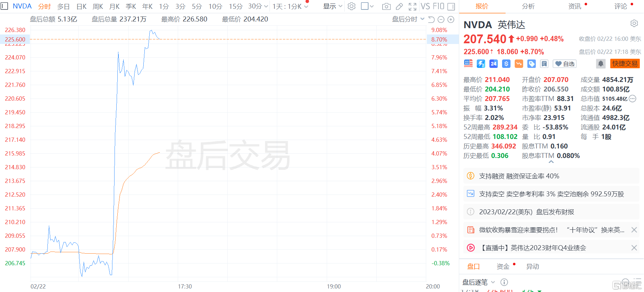Viewport: 644px width, 292px height.
Task: Reset the chart with undo arrow
Action: pyautogui.click(x=431, y=19)
